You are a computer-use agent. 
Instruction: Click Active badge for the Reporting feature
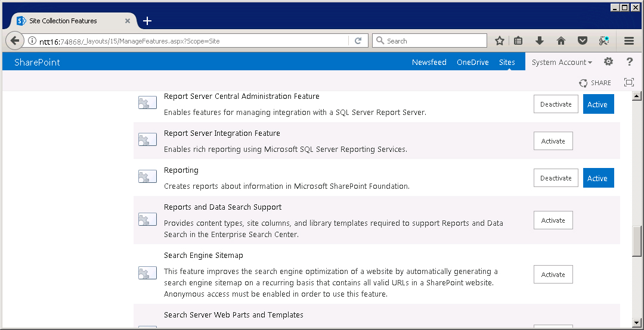click(599, 178)
